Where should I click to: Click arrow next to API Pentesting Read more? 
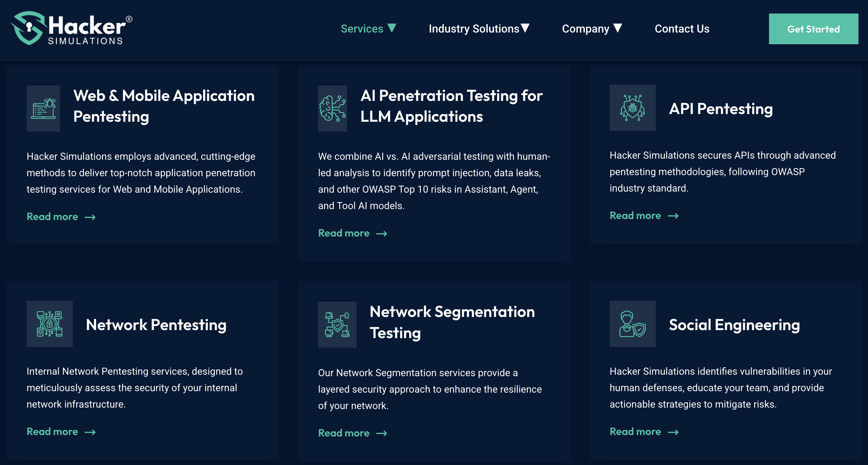tap(673, 216)
